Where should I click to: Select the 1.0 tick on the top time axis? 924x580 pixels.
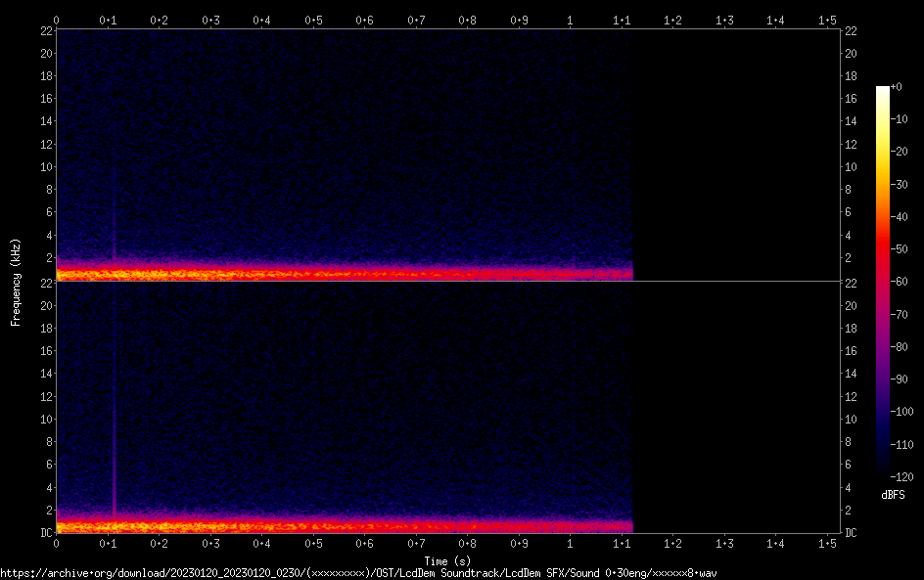pos(570,20)
